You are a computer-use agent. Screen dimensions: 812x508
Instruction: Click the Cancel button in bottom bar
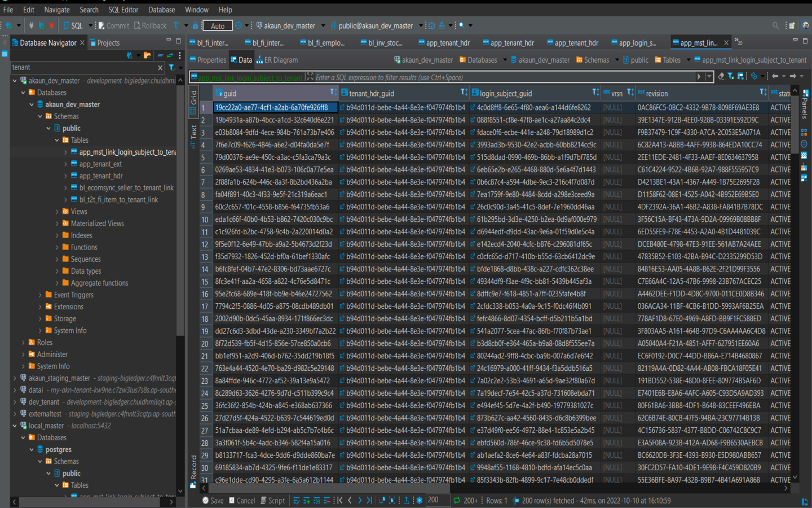[x=242, y=501]
